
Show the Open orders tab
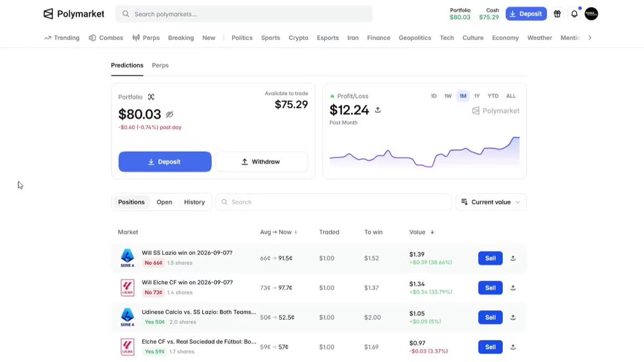tap(164, 202)
